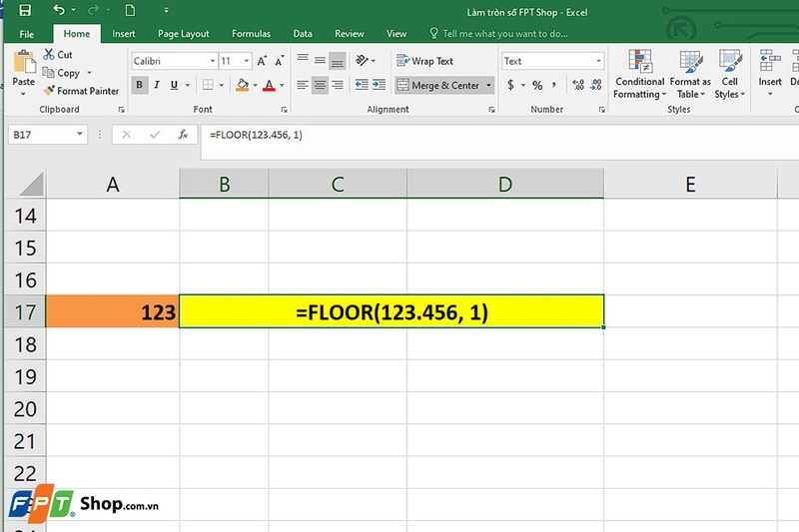
Task: Click the Increase Indent icon
Action: [x=380, y=85]
